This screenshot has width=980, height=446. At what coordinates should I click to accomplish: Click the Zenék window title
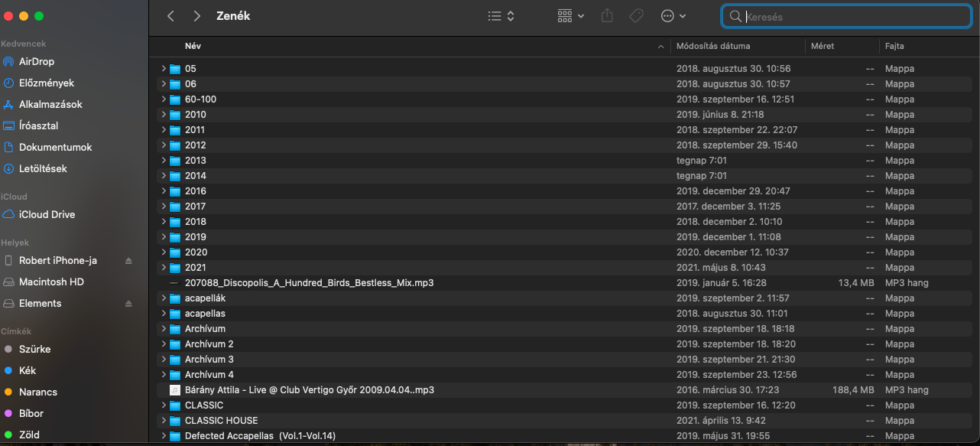[233, 16]
